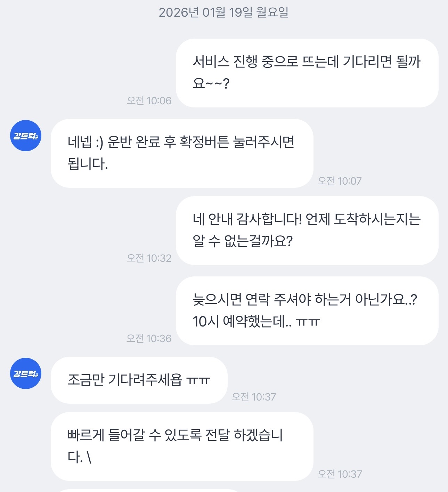Viewport: 448px width, 492px height.
Task: Tap the backslash after 다. in last message
Action: tap(89, 457)
